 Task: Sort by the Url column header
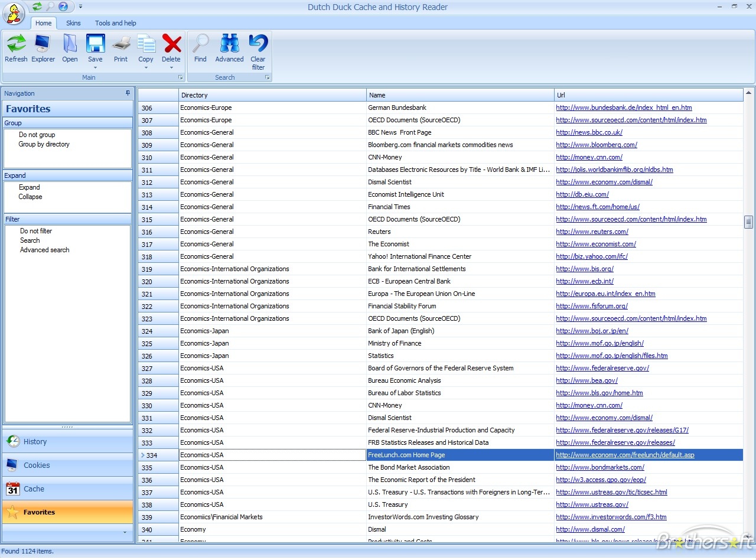click(x=649, y=95)
